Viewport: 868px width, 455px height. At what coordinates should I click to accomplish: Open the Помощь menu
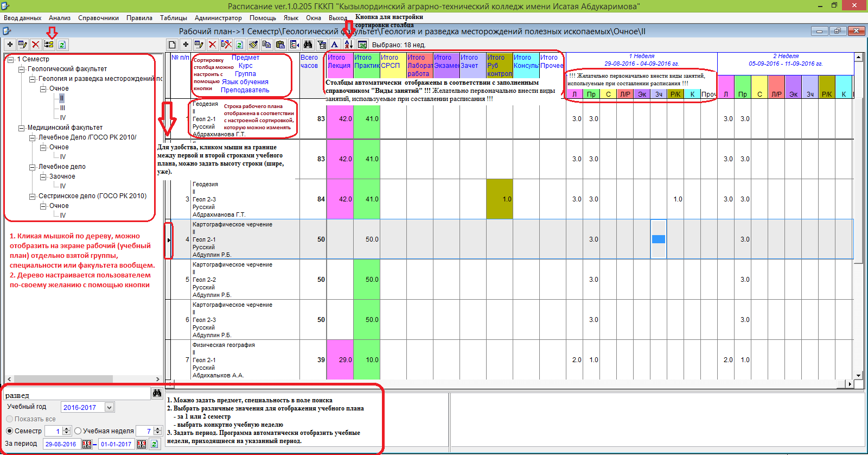(263, 18)
